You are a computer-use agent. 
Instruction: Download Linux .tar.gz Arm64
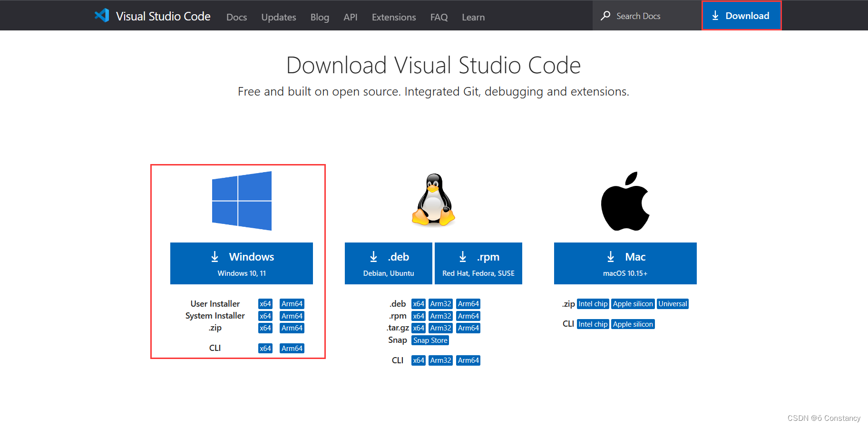(468, 328)
